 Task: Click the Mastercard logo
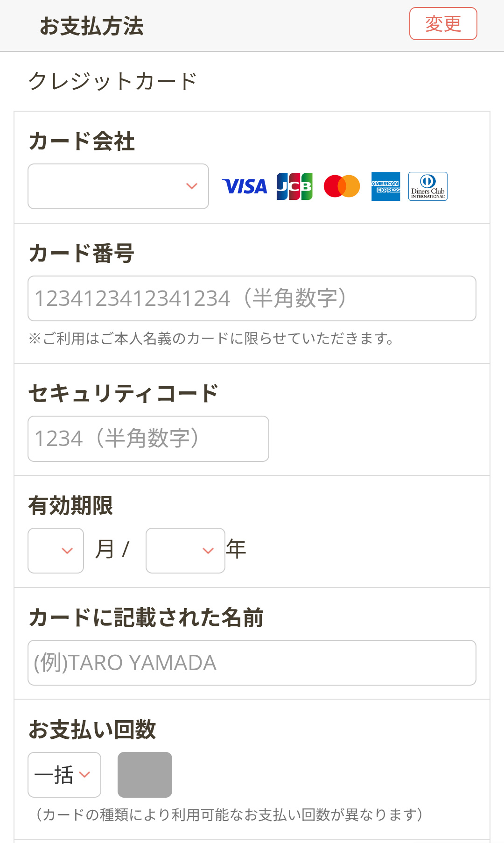pyautogui.click(x=342, y=186)
